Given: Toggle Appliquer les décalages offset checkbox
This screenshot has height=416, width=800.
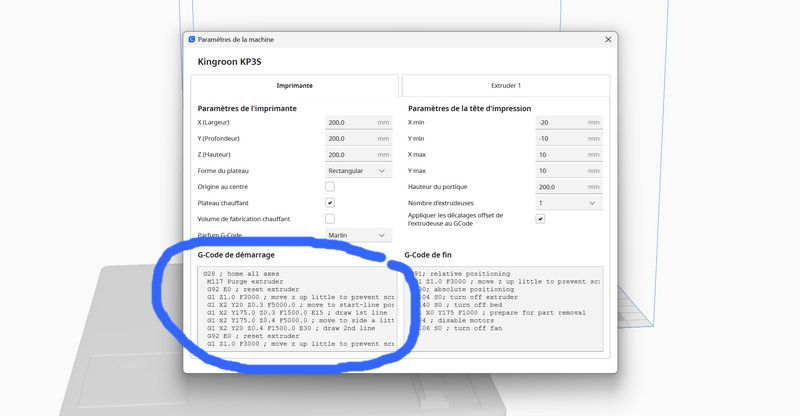Looking at the screenshot, I should coord(540,219).
